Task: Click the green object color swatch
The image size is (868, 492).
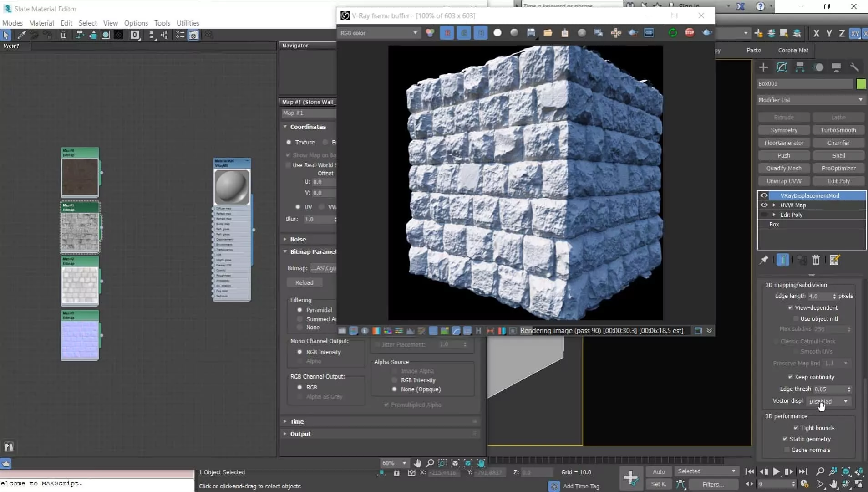Action: coord(861,84)
